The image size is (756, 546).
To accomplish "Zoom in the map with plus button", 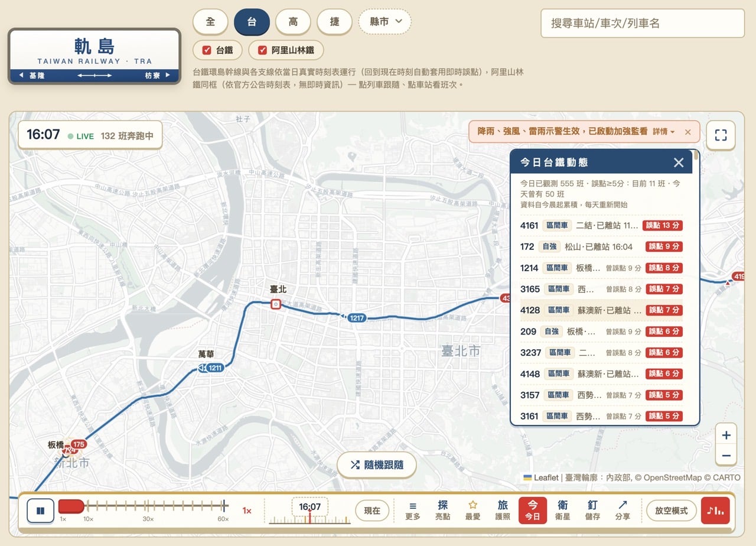I will [726, 435].
